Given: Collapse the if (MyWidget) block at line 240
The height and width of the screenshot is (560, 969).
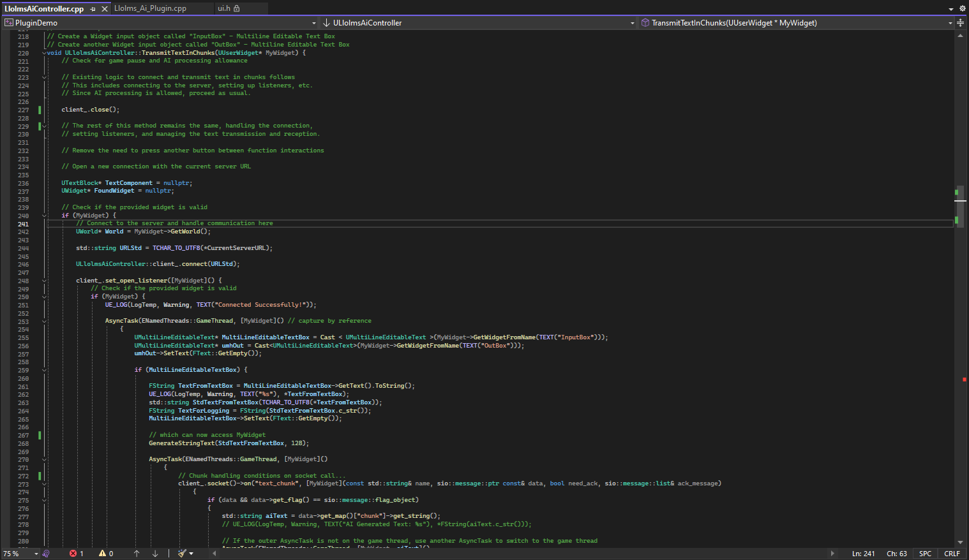Looking at the screenshot, I should [x=44, y=216].
